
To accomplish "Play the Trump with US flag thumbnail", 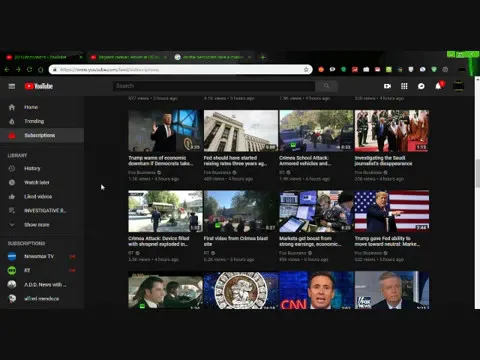I will (x=392, y=211).
